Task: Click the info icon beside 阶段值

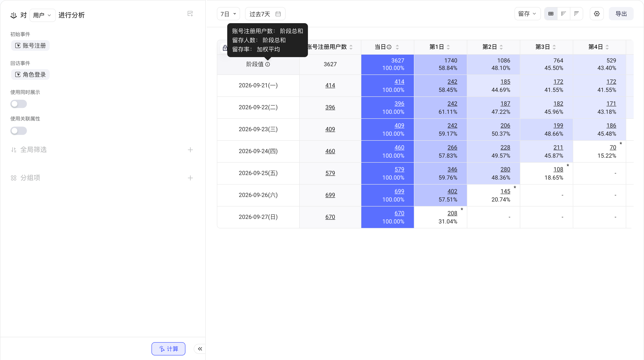Action: pyautogui.click(x=268, y=64)
